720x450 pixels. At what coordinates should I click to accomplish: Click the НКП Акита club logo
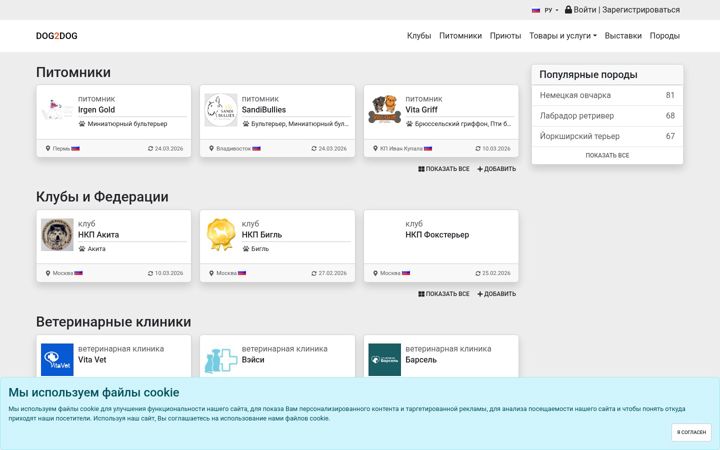point(57,235)
